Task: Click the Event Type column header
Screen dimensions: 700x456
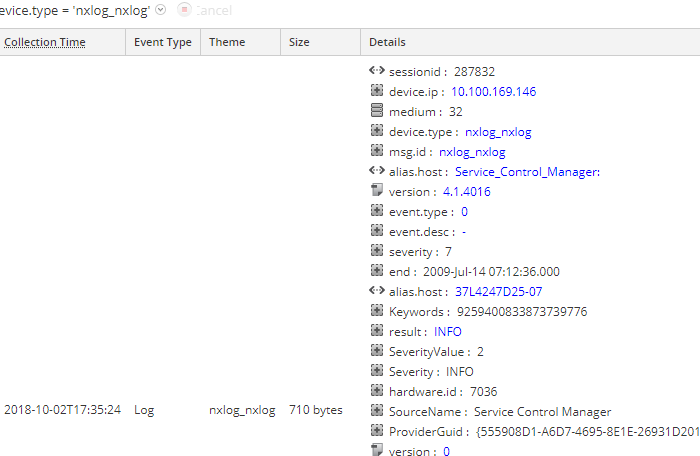Action: [163, 42]
